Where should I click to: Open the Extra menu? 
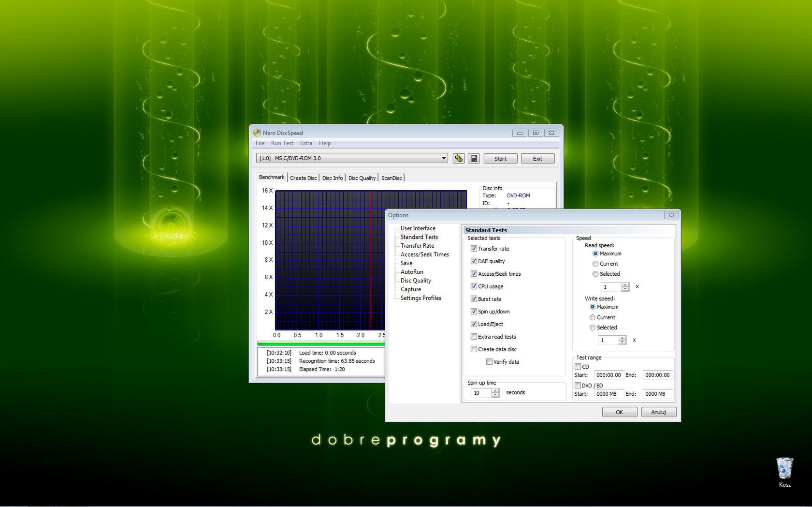tap(306, 143)
